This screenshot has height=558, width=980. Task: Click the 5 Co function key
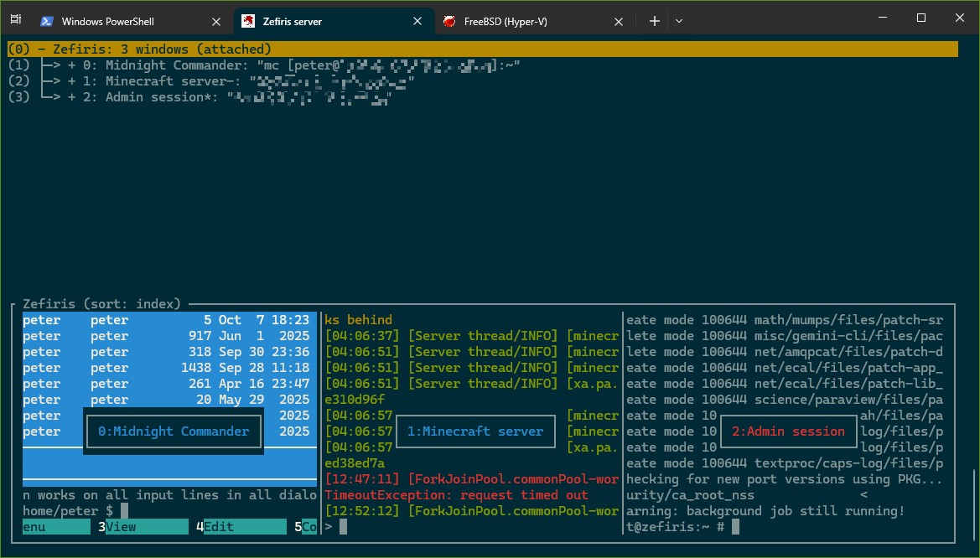coord(306,527)
